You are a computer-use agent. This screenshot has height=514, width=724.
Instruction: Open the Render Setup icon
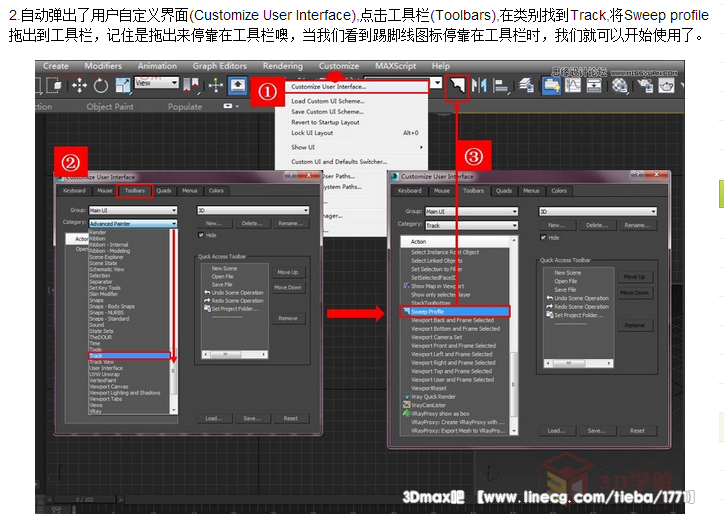[645, 86]
